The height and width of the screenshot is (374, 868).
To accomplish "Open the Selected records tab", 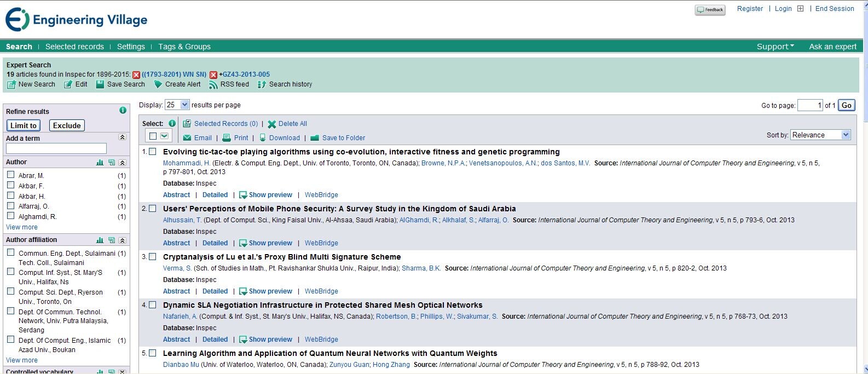I will point(74,47).
